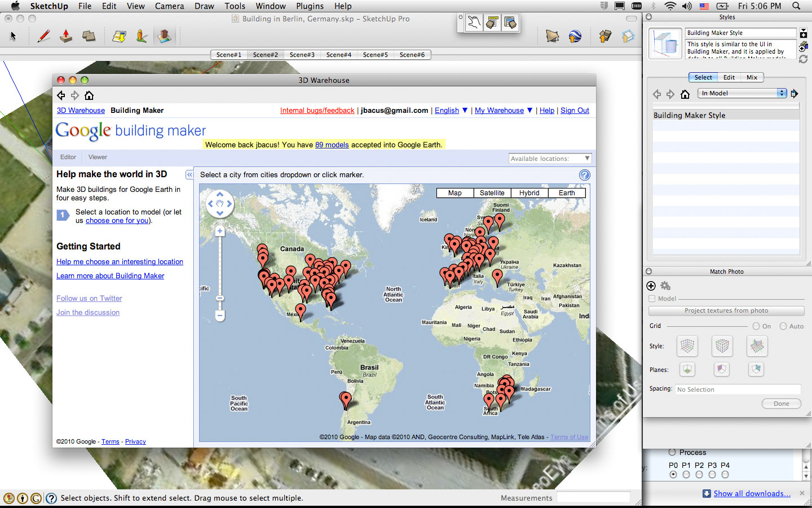The height and width of the screenshot is (508, 812).
Task: Go to Styles panel home
Action: pos(685,94)
